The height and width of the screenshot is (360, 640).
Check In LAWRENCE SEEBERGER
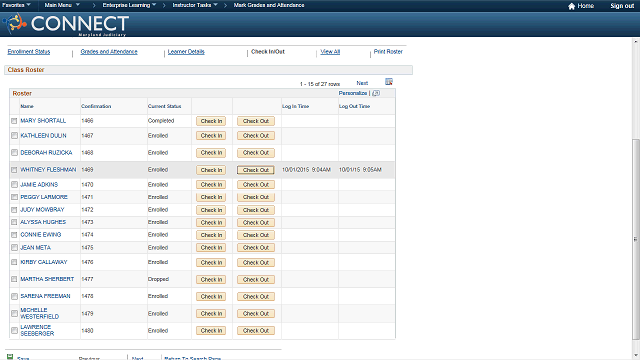211,331
